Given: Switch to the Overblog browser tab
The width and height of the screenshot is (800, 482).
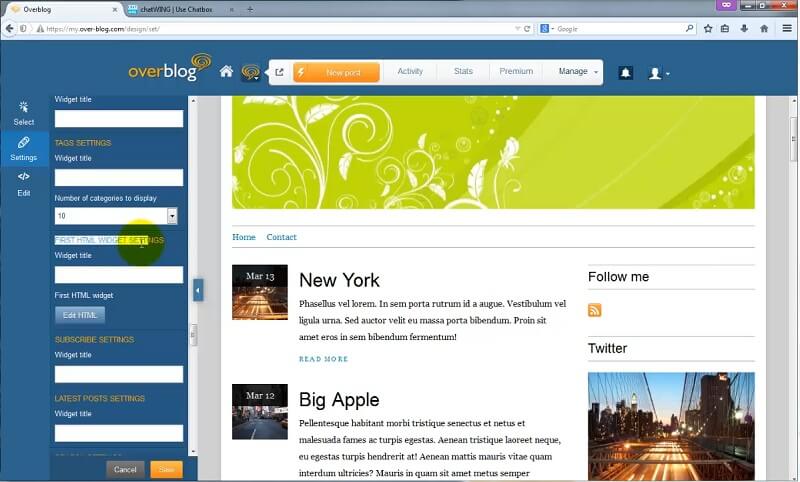Looking at the screenshot, I should pyautogui.click(x=64, y=9).
